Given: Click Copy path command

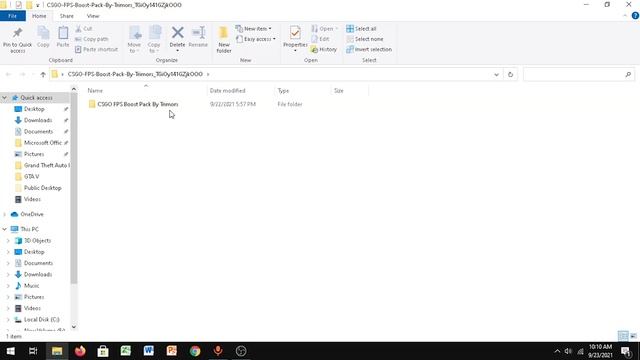Looking at the screenshot, I should pos(92,39).
